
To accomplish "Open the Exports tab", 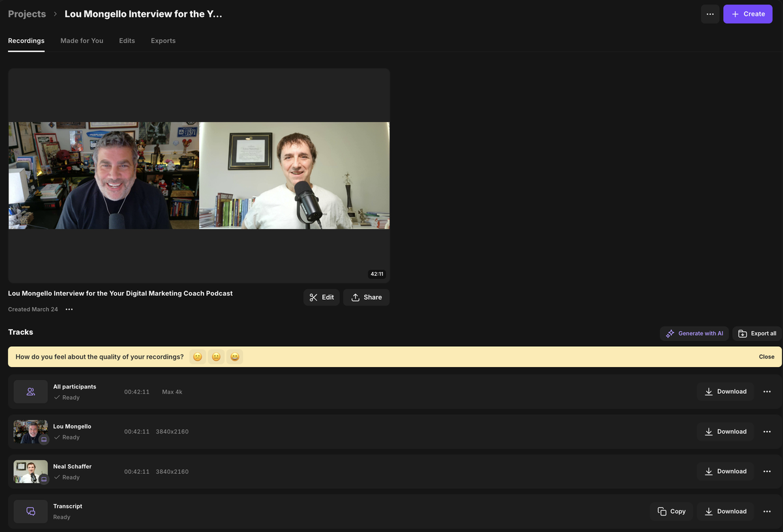I will pos(163,40).
